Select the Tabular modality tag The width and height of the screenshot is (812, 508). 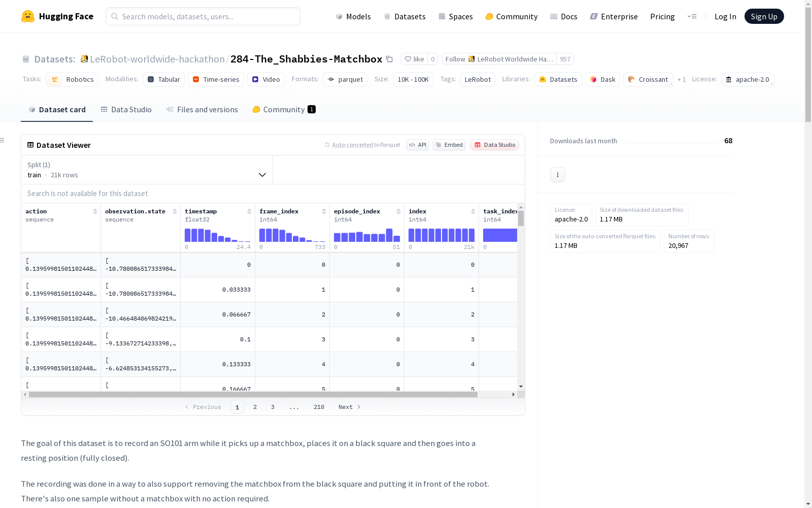163,79
